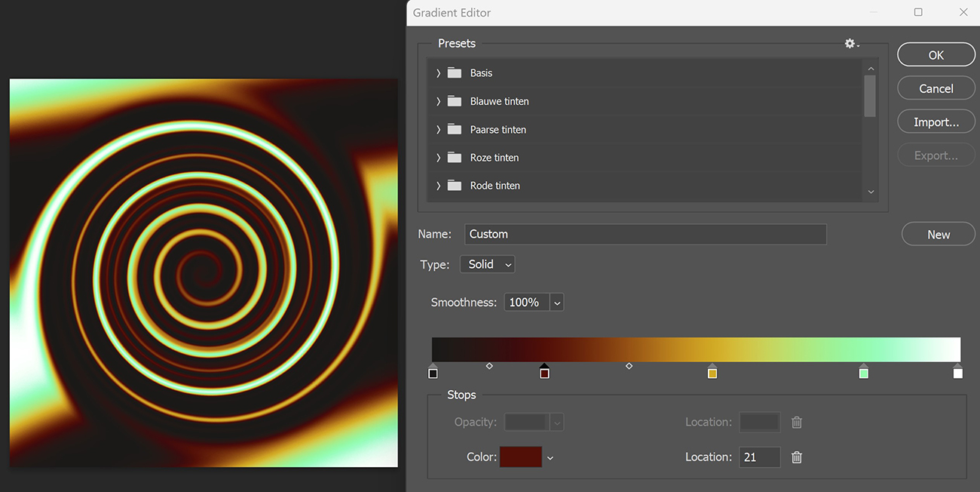Confirm the gradient with the OK button
This screenshot has height=492, width=980.
[936, 54]
